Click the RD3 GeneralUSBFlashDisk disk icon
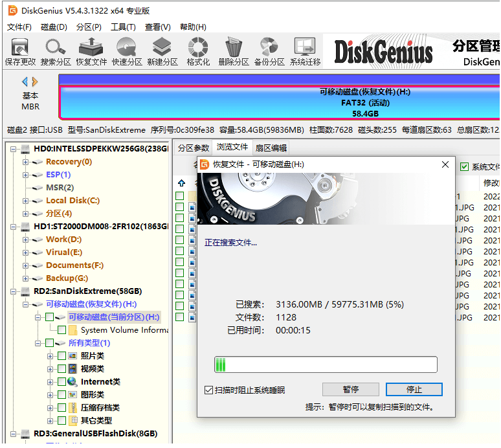The width and height of the screenshot is (501, 448). pos(25,434)
